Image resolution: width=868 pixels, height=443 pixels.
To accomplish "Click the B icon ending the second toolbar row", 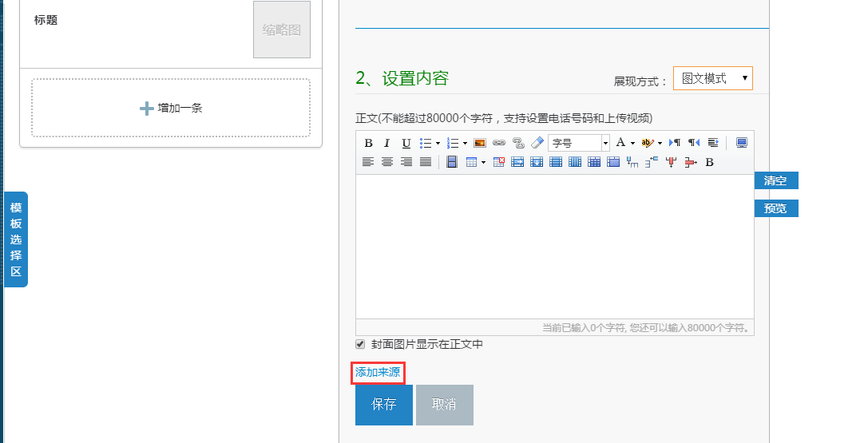I will click(x=709, y=162).
